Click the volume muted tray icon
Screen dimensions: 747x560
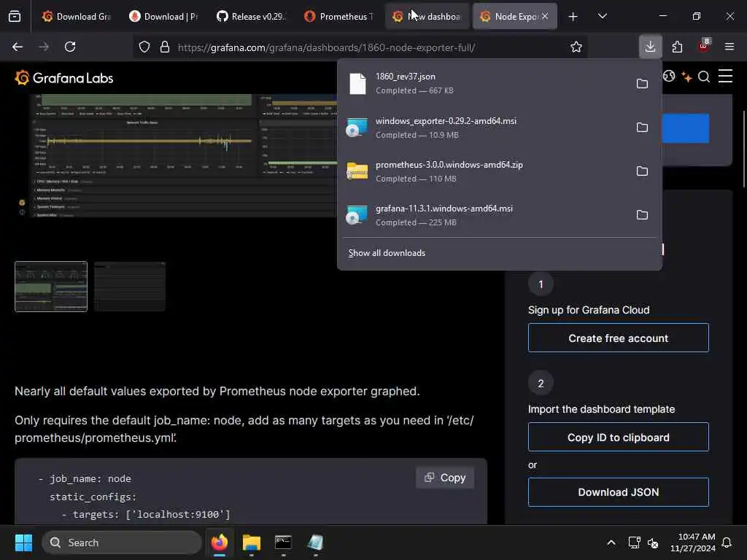tap(653, 542)
